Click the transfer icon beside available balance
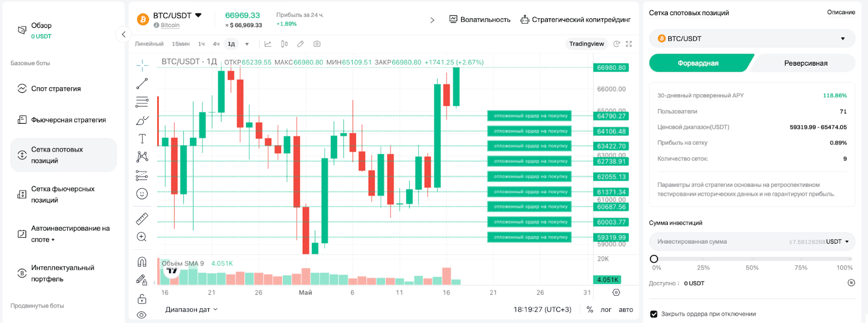This screenshot has height=323, width=868. [851, 283]
